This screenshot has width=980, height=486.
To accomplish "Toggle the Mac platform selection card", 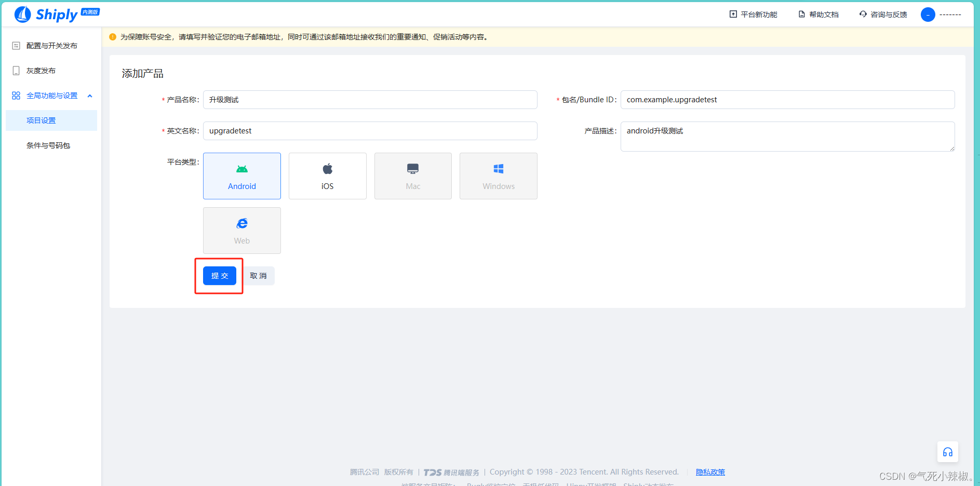I will pyautogui.click(x=412, y=176).
